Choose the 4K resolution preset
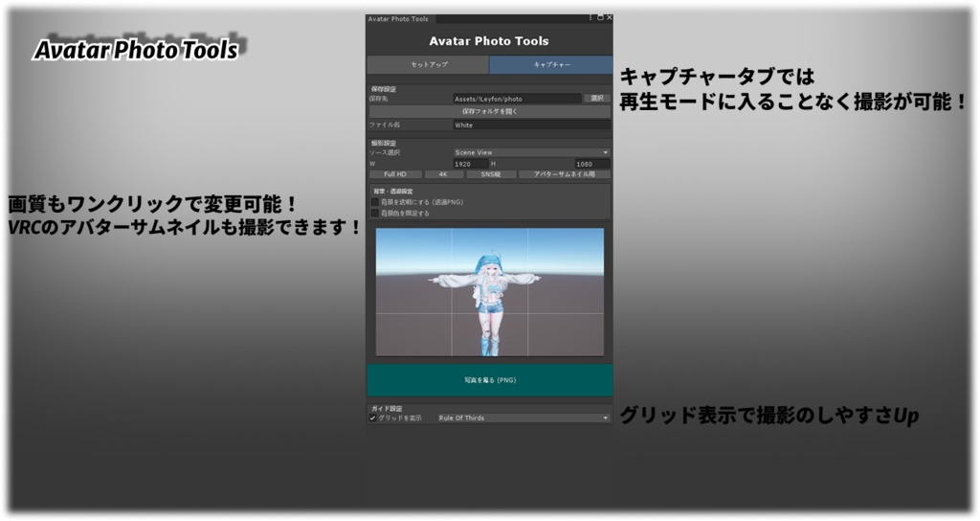980x521 pixels. click(443, 174)
